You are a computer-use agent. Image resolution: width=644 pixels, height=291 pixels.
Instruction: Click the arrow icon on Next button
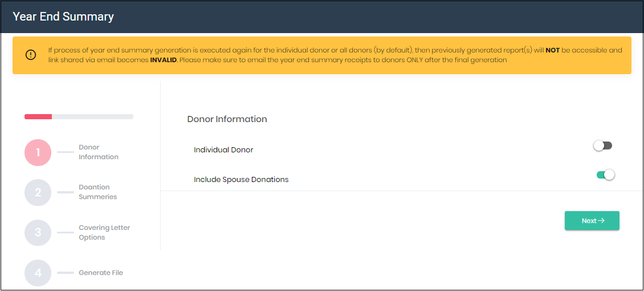point(601,221)
